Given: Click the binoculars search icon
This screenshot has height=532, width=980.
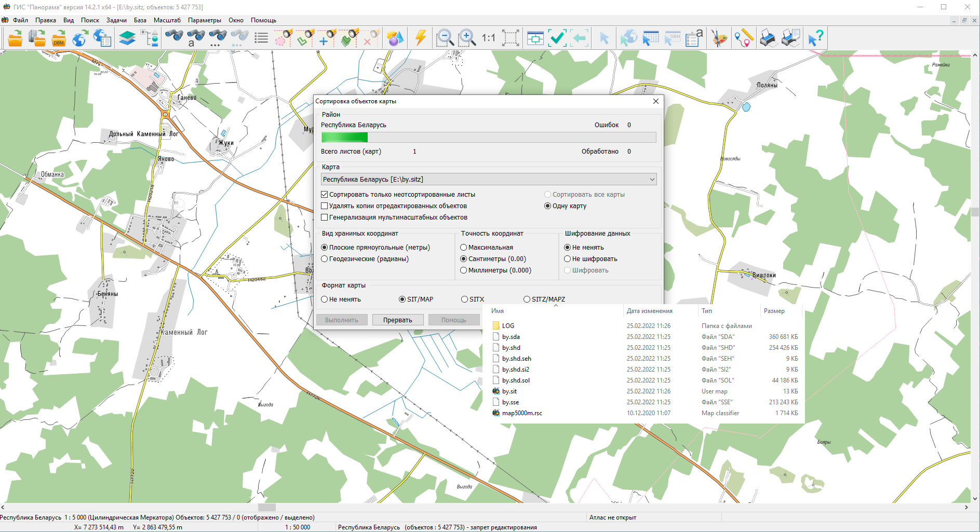Looking at the screenshot, I should pos(174,37).
